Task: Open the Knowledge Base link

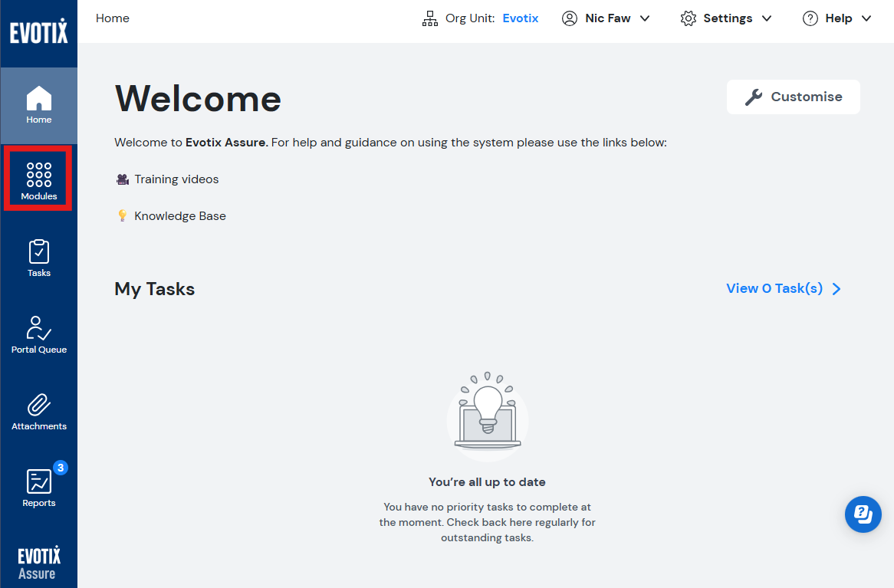Action: [x=180, y=216]
